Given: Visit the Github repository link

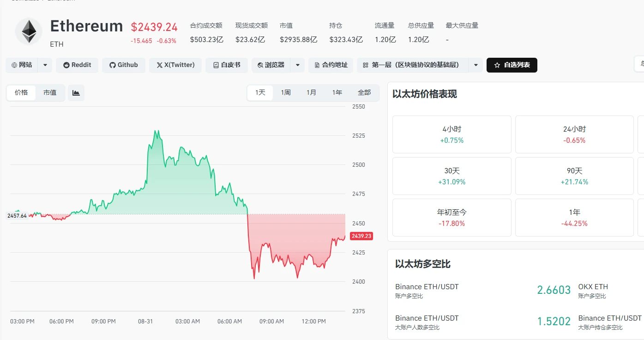Looking at the screenshot, I should point(124,65).
